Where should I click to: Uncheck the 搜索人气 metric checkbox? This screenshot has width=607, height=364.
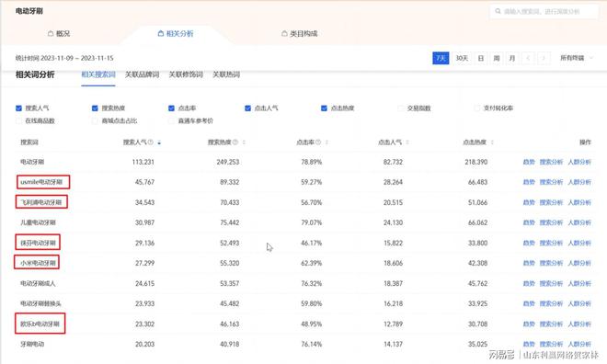(x=18, y=108)
